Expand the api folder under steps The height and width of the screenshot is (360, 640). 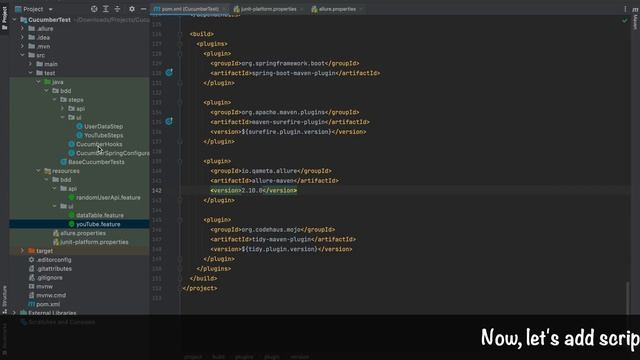[x=62, y=109]
